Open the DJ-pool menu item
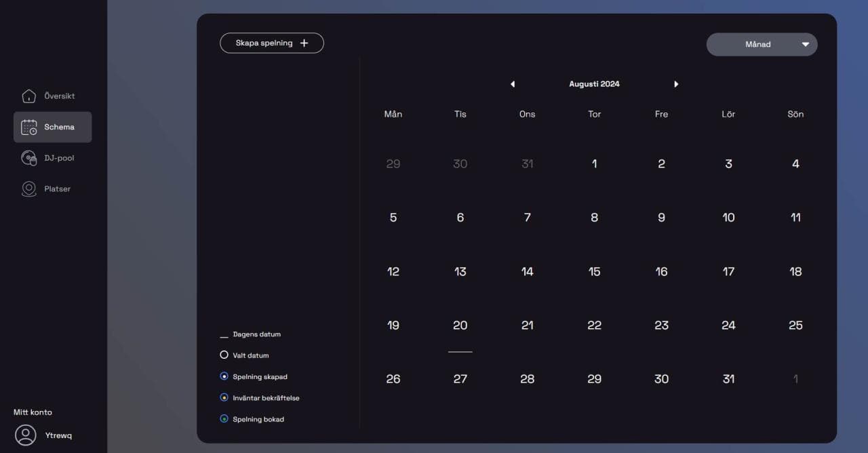 pyautogui.click(x=59, y=158)
